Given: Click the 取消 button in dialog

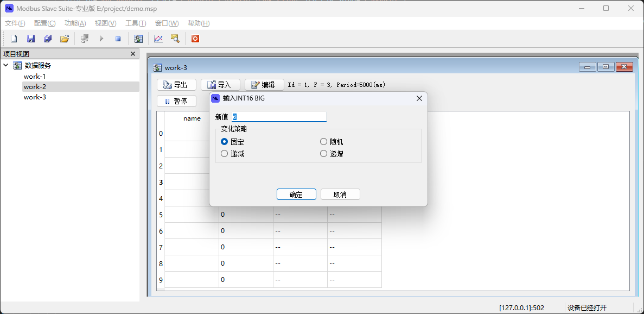Looking at the screenshot, I should (x=340, y=194).
